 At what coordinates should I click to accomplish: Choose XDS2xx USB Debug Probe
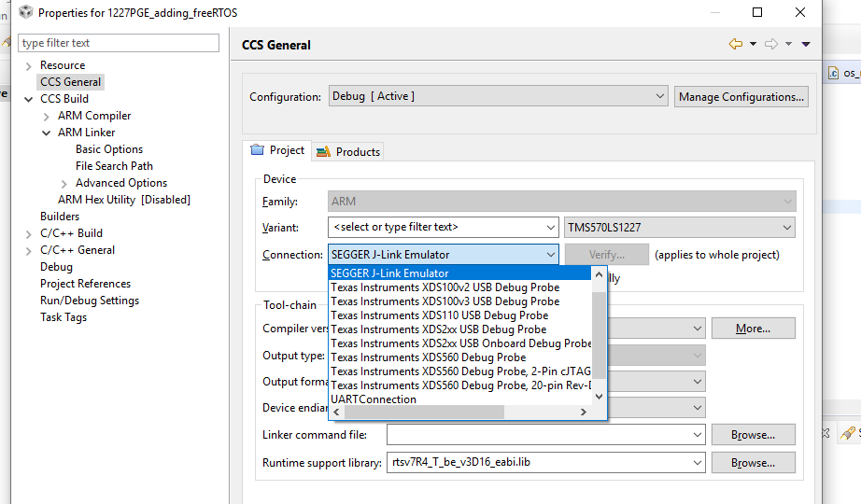point(460,329)
